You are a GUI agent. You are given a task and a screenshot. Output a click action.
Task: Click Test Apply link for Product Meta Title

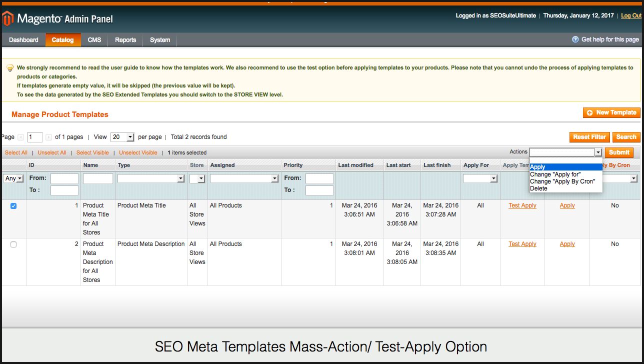[x=522, y=205]
